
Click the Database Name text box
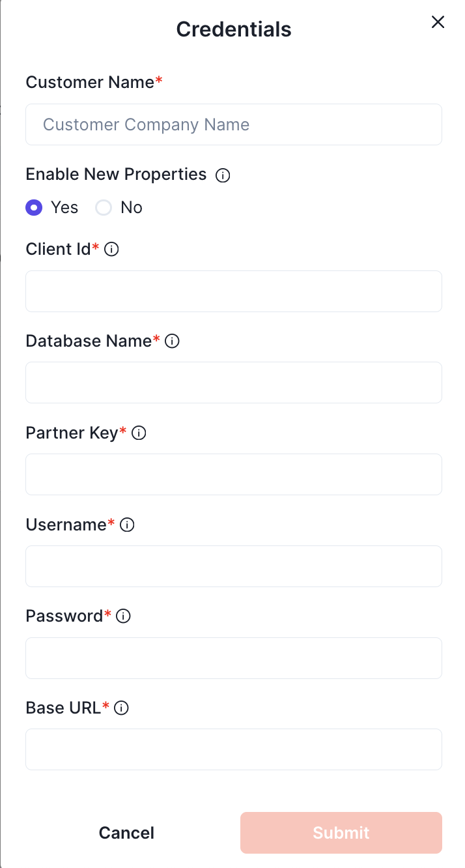coord(233,383)
